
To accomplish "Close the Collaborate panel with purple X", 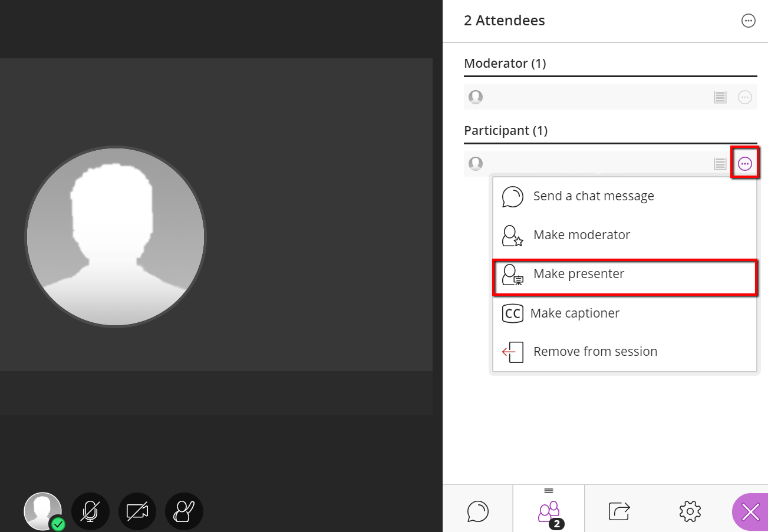I will [750, 512].
